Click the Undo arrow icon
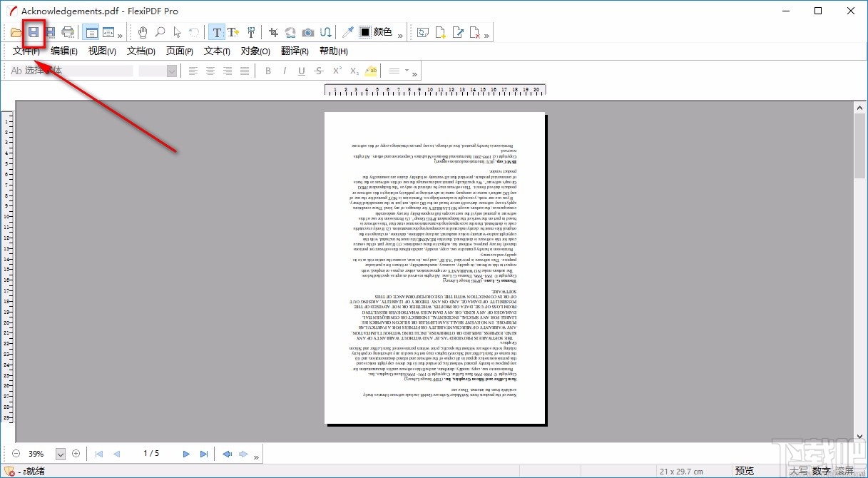 click(x=194, y=32)
